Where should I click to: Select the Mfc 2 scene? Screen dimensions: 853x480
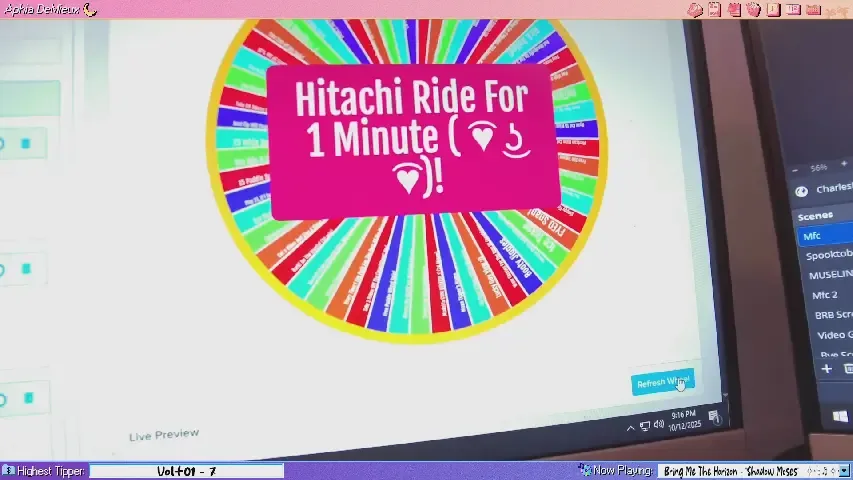(x=826, y=295)
